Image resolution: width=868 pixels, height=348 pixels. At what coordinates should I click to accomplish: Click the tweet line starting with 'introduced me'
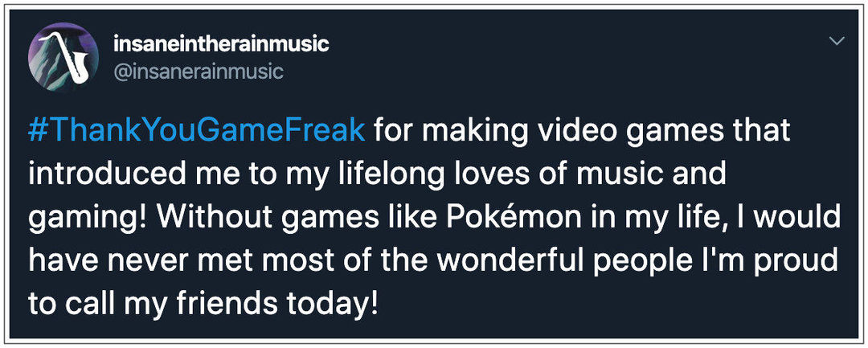[377, 175]
